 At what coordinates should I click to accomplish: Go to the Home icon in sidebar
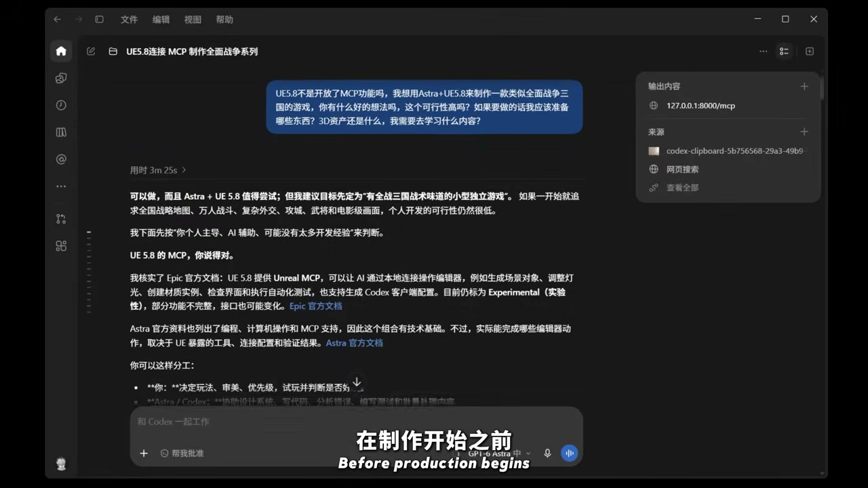[61, 51]
